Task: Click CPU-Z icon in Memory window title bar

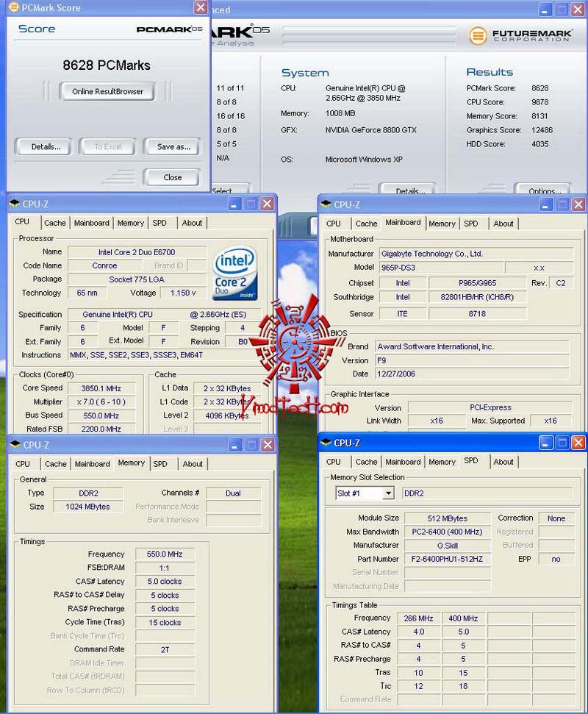Action: click(15, 444)
